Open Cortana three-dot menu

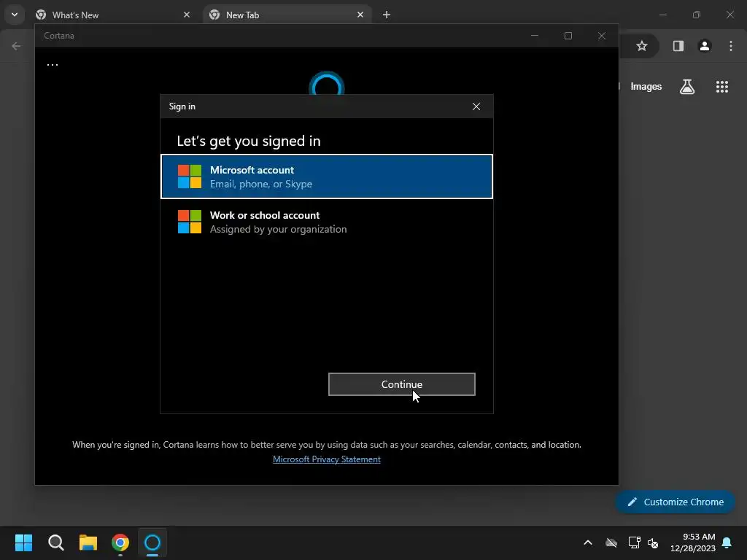pos(53,64)
